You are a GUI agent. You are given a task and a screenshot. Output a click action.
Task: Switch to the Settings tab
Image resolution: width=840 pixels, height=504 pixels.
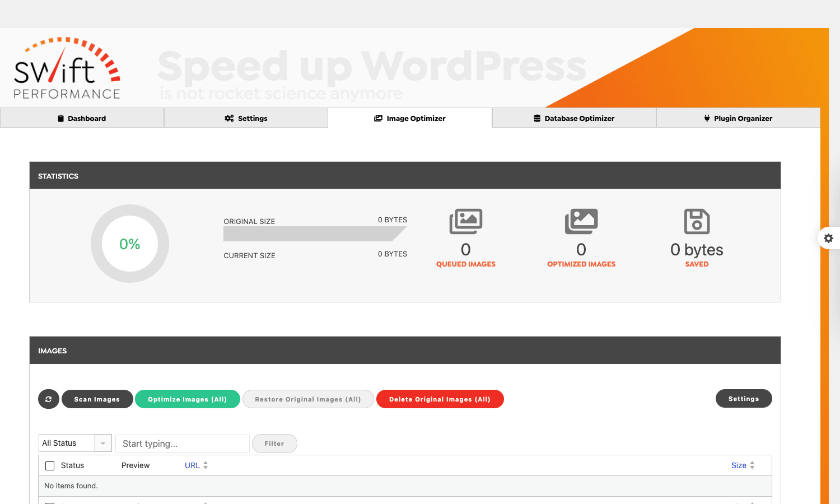click(246, 118)
